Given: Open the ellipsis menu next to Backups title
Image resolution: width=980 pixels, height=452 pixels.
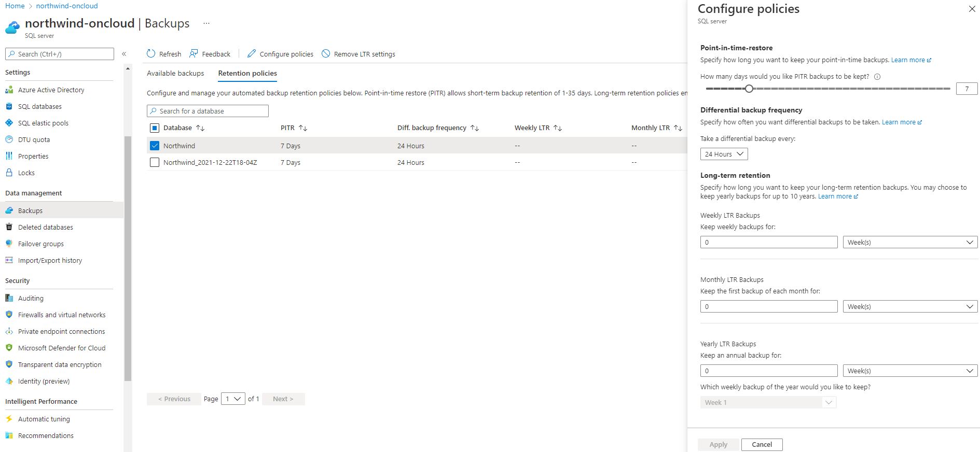Looking at the screenshot, I should pyautogui.click(x=206, y=23).
